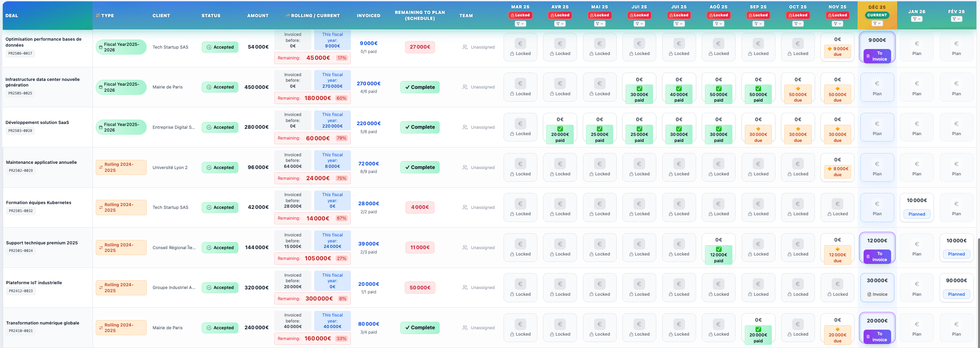Click the 17% remaining badge for Optimisation performance

(x=342, y=58)
